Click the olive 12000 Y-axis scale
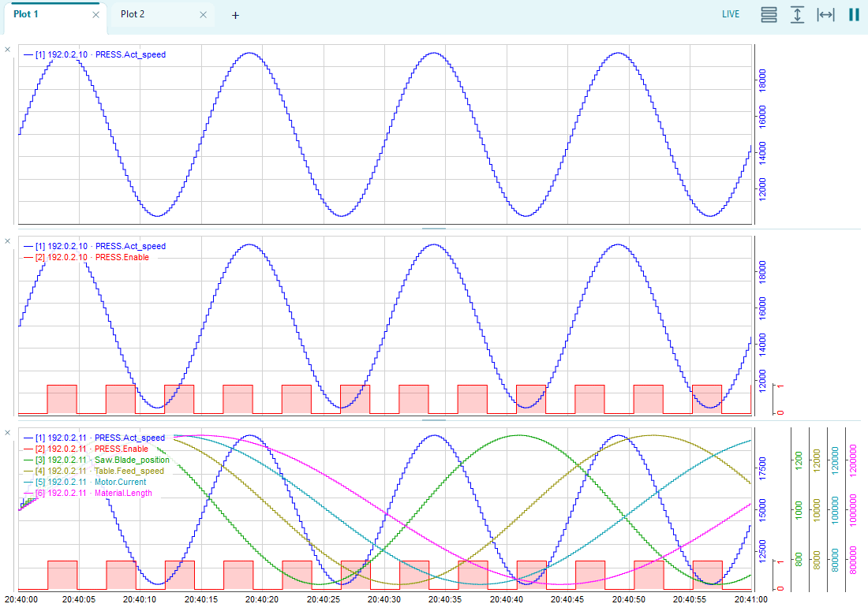868x615 pixels. (817, 460)
